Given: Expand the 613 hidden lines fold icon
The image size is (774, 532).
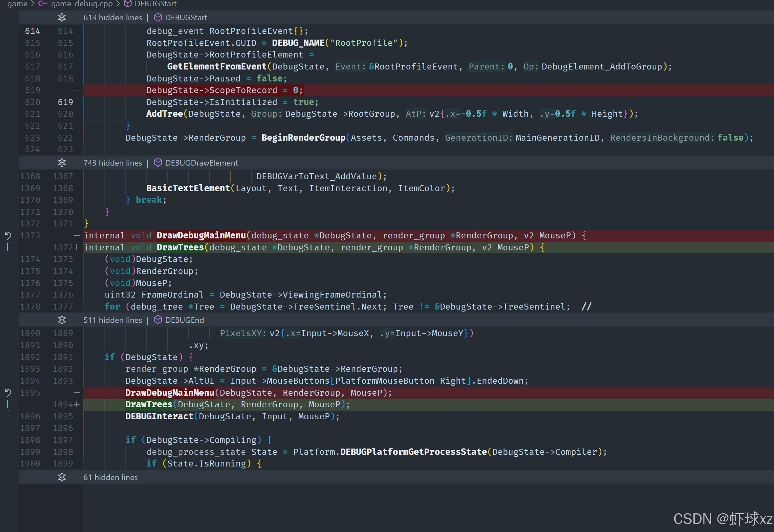Looking at the screenshot, I should point(62,17).
